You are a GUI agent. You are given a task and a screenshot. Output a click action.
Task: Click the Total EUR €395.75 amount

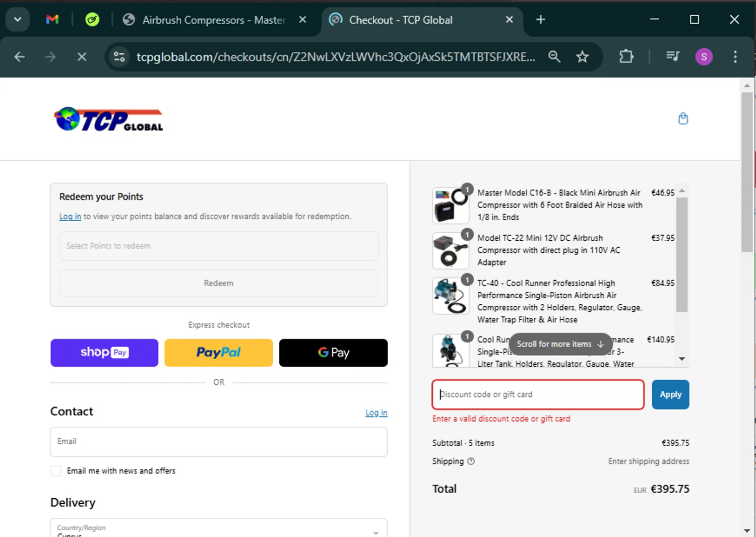[670, 489]
